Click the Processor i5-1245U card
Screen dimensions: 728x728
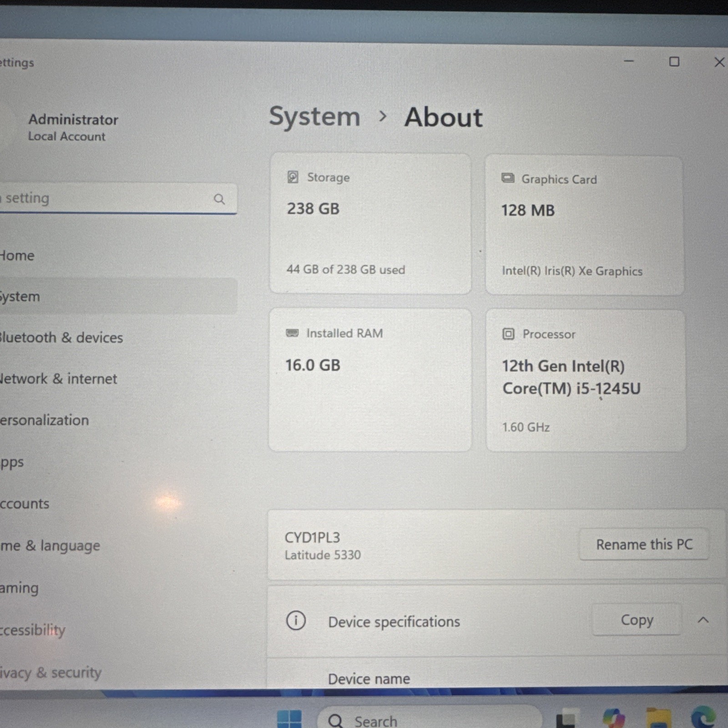586,381
